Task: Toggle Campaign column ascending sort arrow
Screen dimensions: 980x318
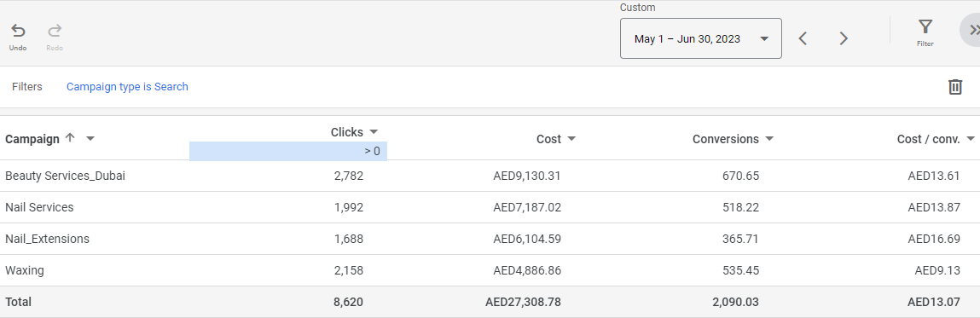Action: [70, 138]
